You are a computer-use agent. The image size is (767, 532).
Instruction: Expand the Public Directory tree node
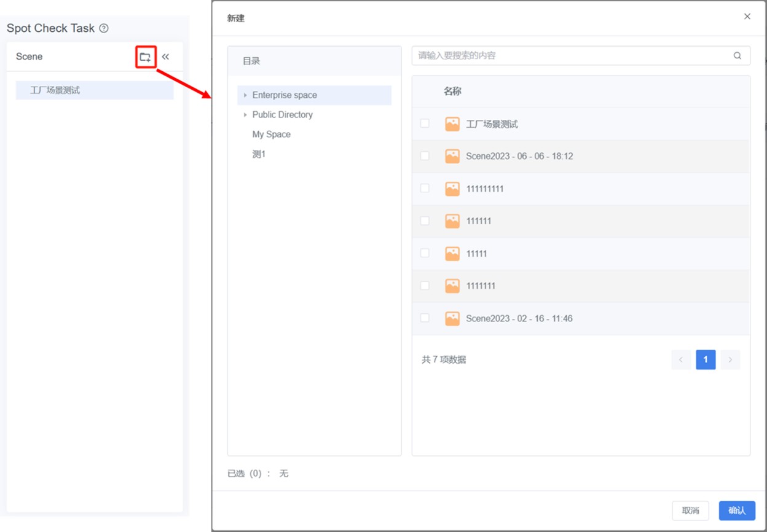point(245,115)
